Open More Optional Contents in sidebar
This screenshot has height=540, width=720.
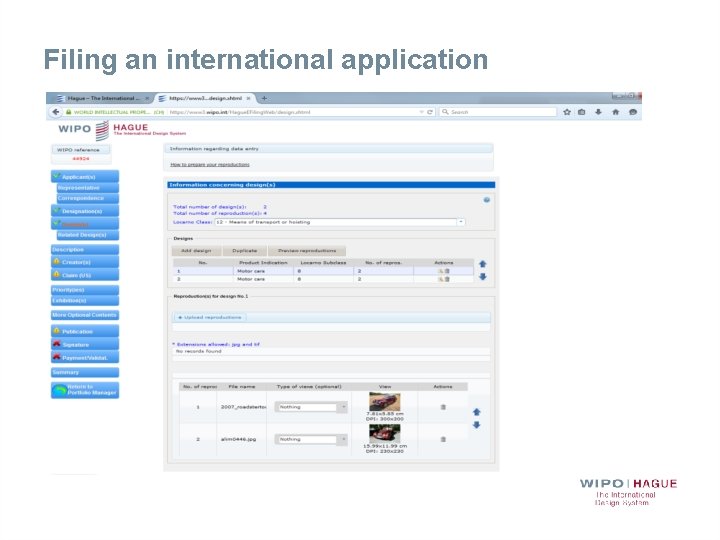(x=85, y=315)
